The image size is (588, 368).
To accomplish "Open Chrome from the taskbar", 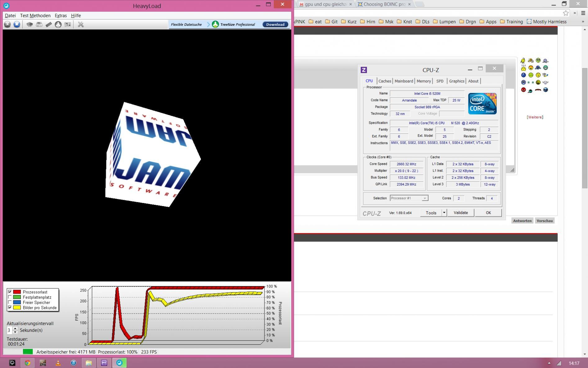I will coord(28,363).
